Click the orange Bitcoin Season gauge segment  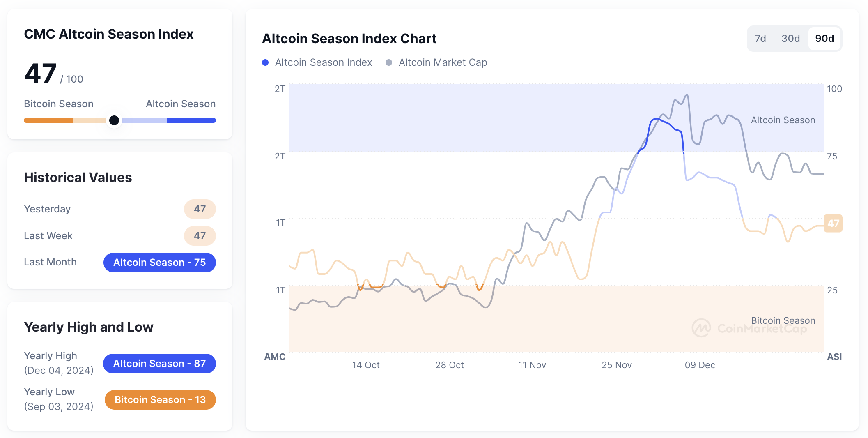coord(48,120)
